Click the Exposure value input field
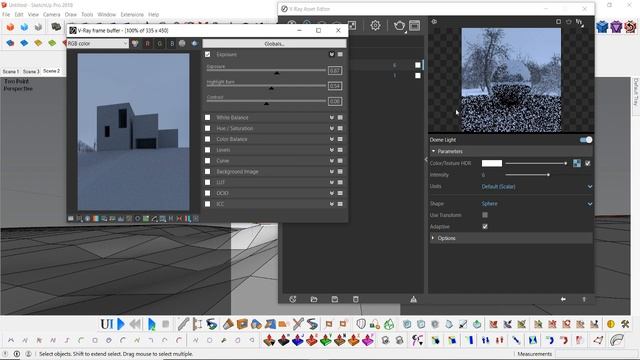This screenshot has width=640, height=360. point(335,71)
